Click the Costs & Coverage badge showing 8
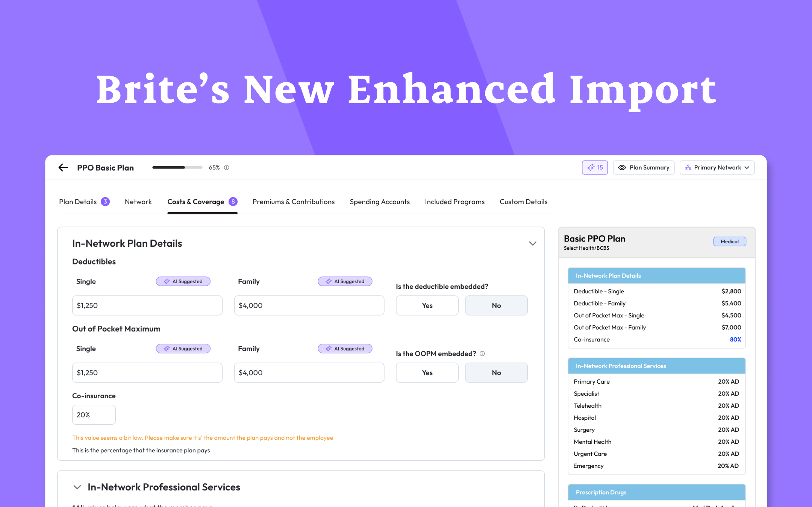Viewport: 812px width, 507px height. [x=233, y=202]
